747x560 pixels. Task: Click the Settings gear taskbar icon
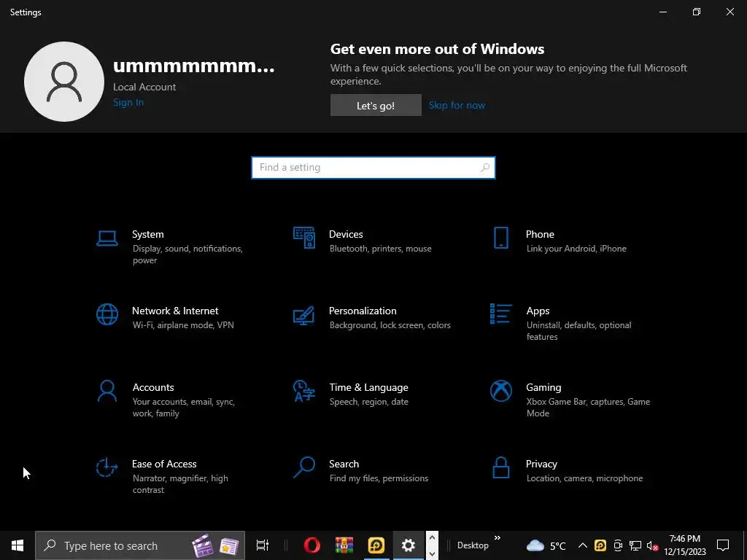click(x=409, y=545)
